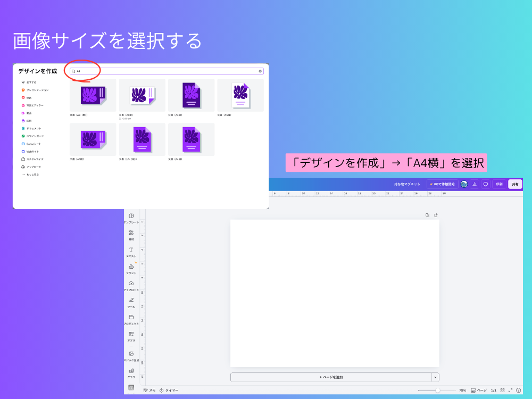The width and height of the screenshot is (532, 399).
Task: Open the user avatar in editor header
Action: 464,184
